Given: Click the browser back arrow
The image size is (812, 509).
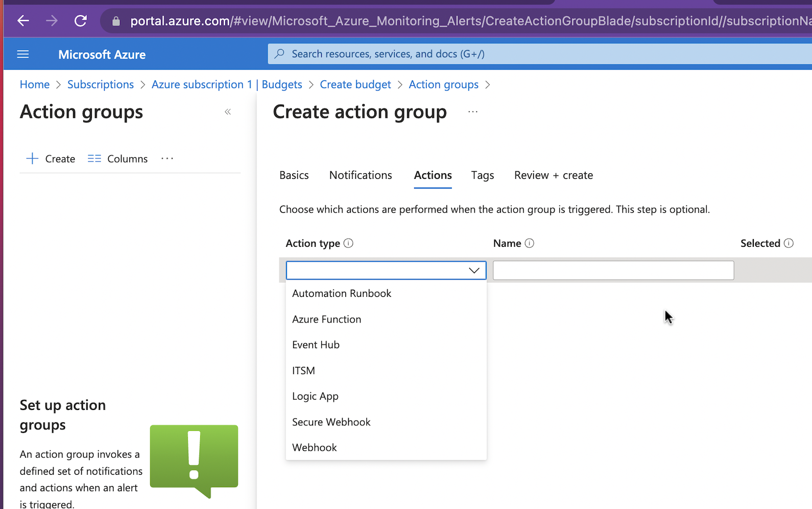Looking at the screenshot, I should point(23,21).
